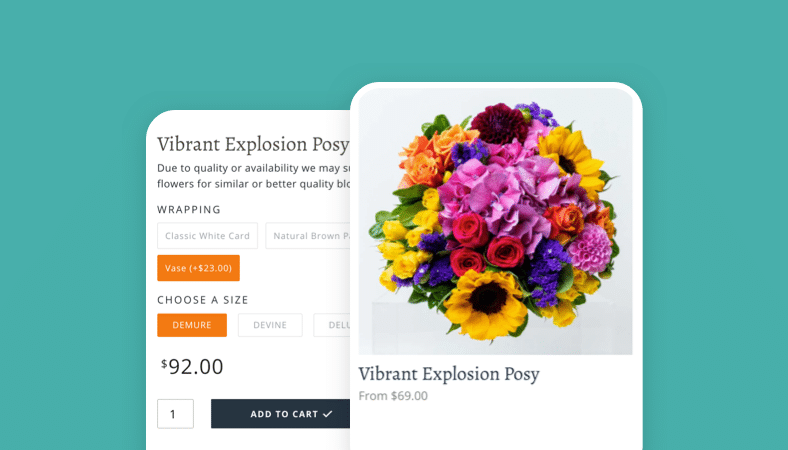Pick the Demure size option
This screenshot has width=788, height=450.
192,325
